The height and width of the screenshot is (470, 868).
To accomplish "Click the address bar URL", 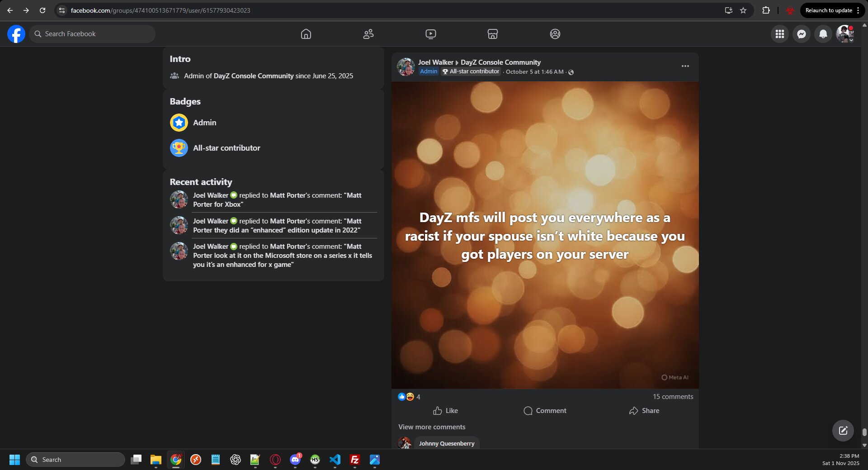I will coord(160,10).
